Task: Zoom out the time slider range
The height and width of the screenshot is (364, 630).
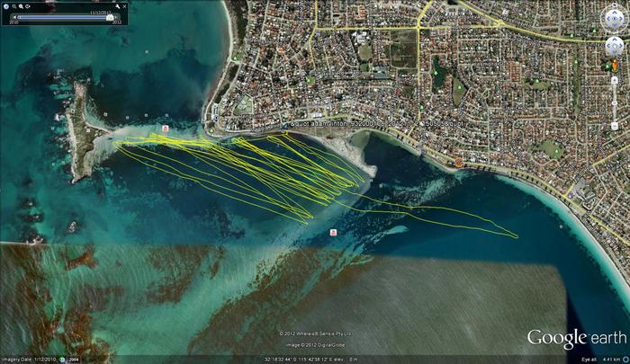Action: click(x=15, y=5)
